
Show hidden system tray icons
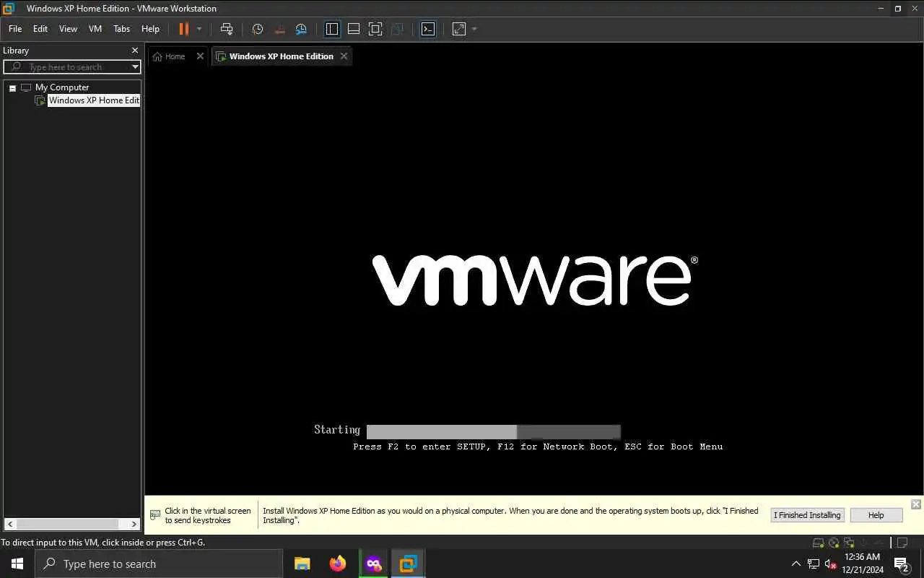pyautogui.click(x=796, y=564)
